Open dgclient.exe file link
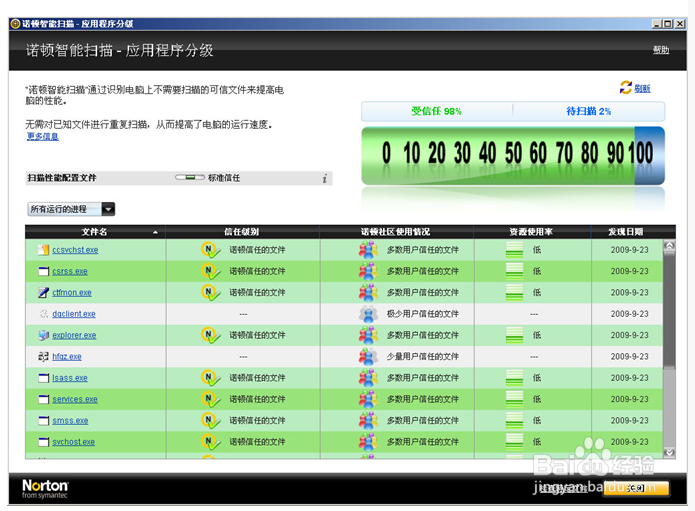Viewport: 695px width, 511px height. [x=74, y=314]
